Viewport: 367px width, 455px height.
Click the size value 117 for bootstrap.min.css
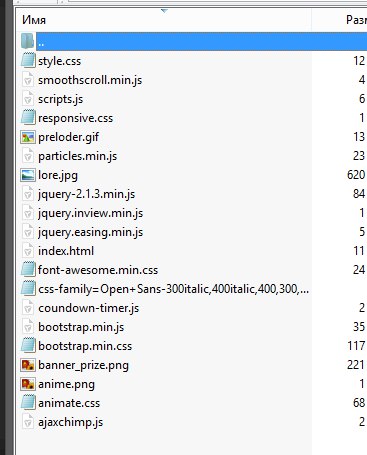coord(356,346)
